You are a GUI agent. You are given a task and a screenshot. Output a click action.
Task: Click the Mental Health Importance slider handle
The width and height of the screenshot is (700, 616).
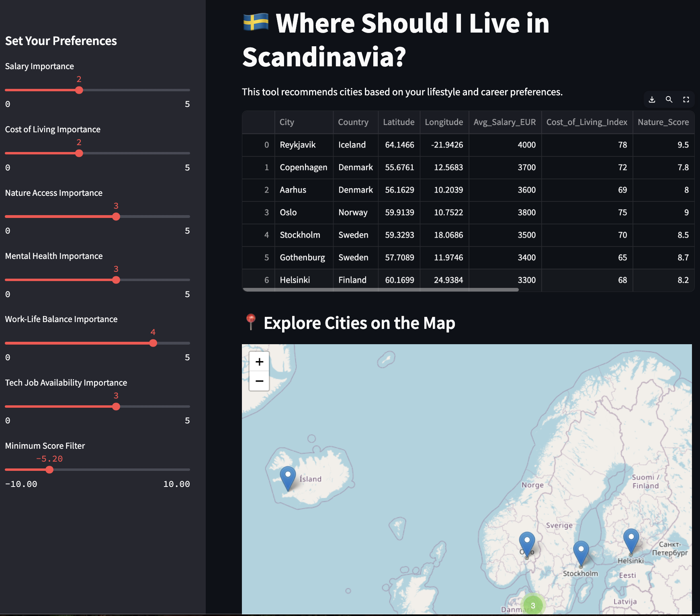tap(116, 280)
